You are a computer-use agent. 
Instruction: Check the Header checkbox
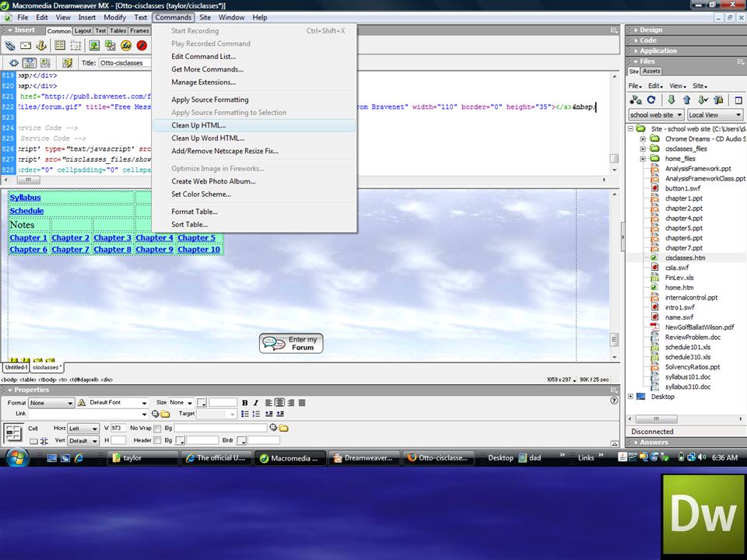click(x=157, y=440)
